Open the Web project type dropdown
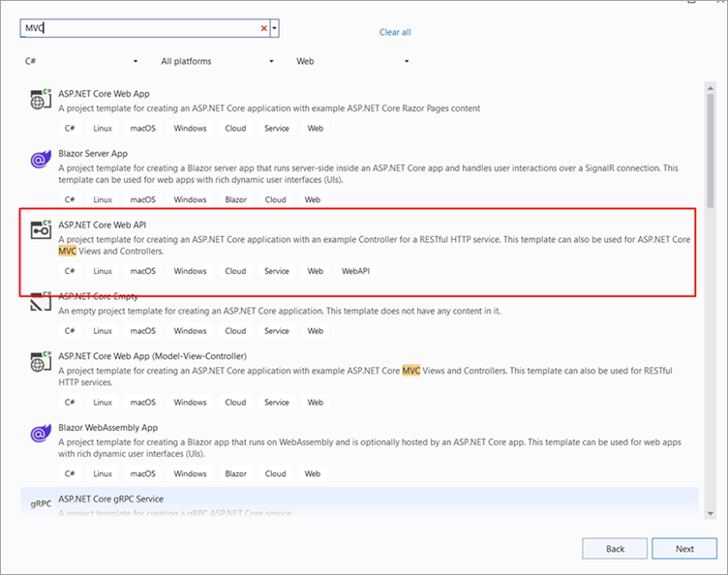The width and height of the screenshot is (728, 575). pos(352,61)
